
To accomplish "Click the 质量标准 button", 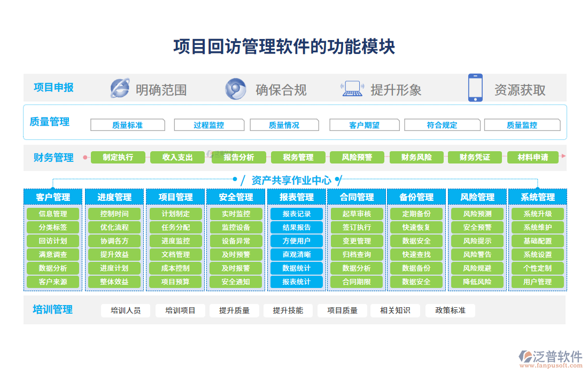I will coord(128,124).
